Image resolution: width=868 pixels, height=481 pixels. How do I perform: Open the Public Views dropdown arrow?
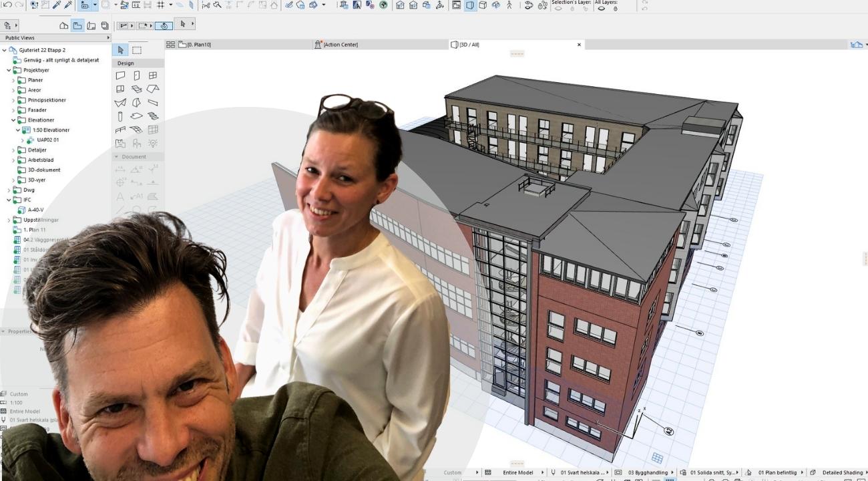tap(107, 38)
